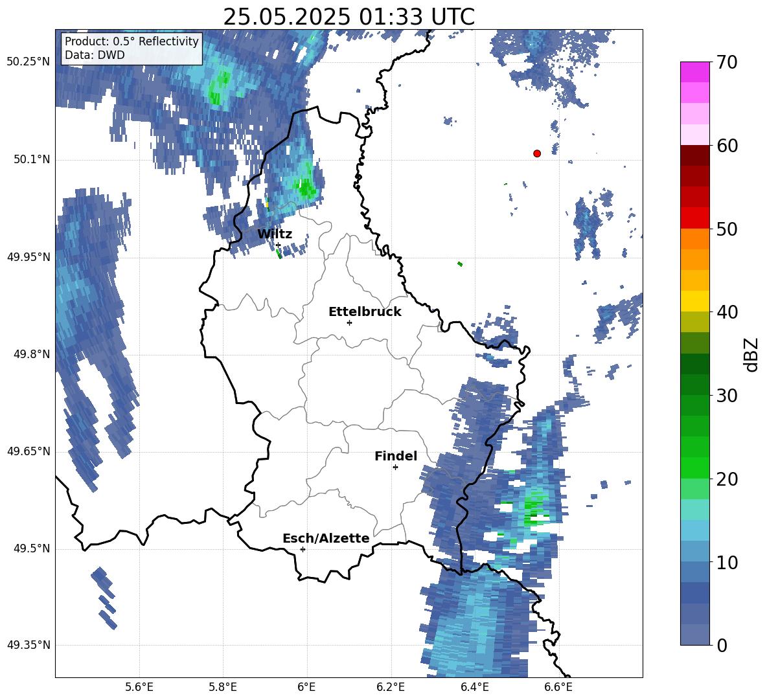Click the 6.2°E longitude label

coord(391,688)
